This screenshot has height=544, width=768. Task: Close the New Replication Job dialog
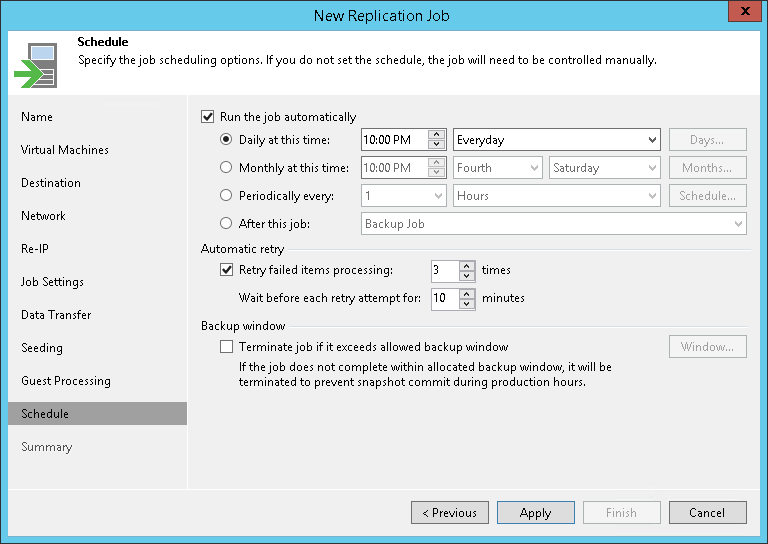coord(741,14)
